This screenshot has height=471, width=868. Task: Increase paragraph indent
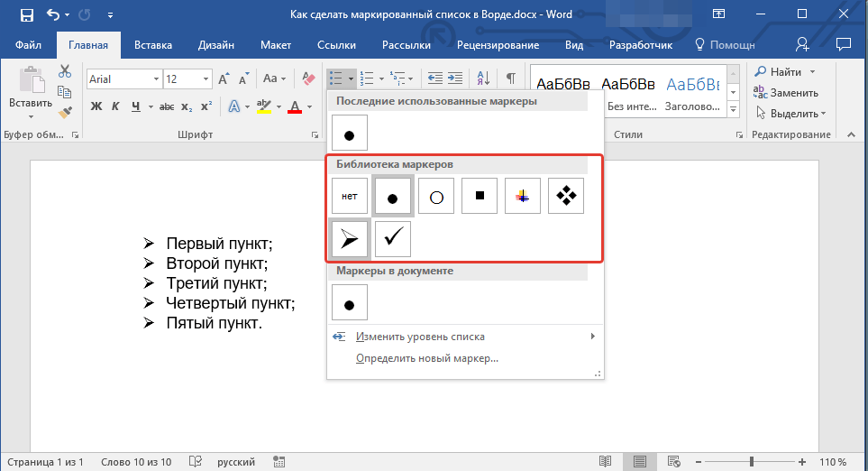[x=455, y=78]
